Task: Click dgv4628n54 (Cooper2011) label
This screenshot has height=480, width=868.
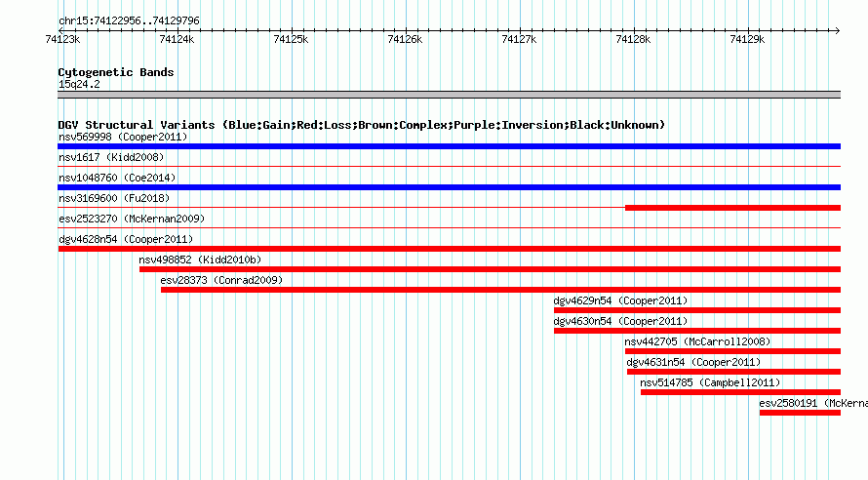Action: click(x=126, y=239)
